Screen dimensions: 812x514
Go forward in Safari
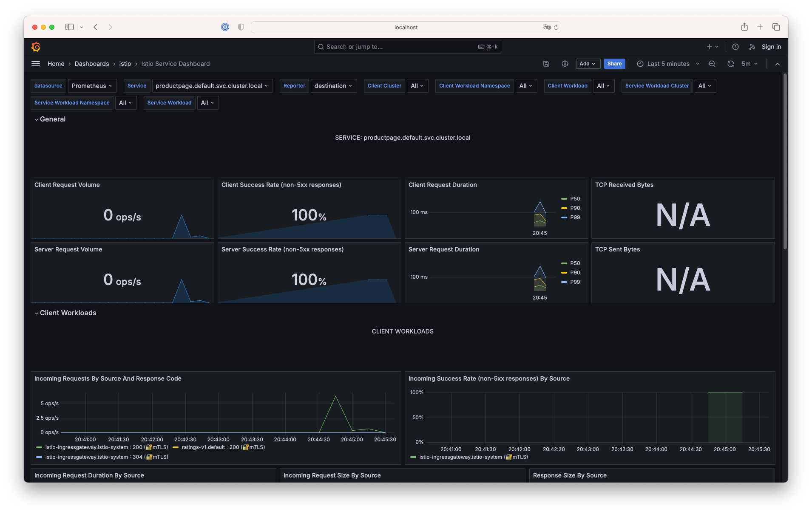(111, 27)
